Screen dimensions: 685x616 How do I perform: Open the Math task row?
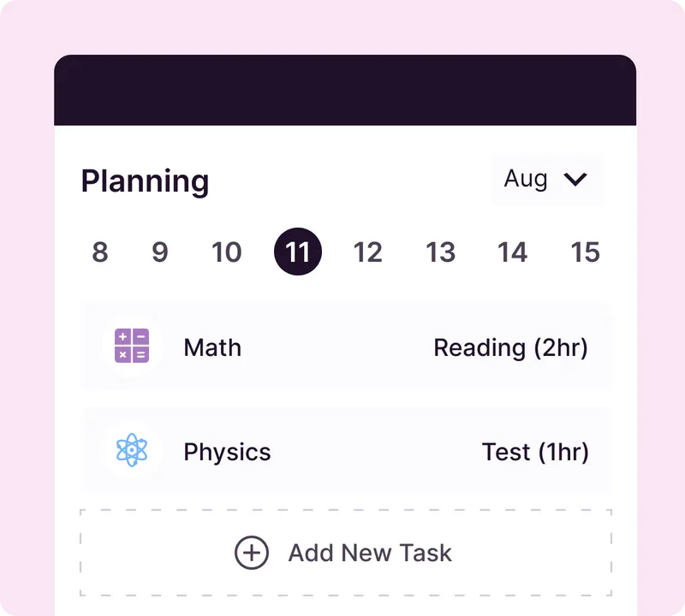(x=345, y=347)
